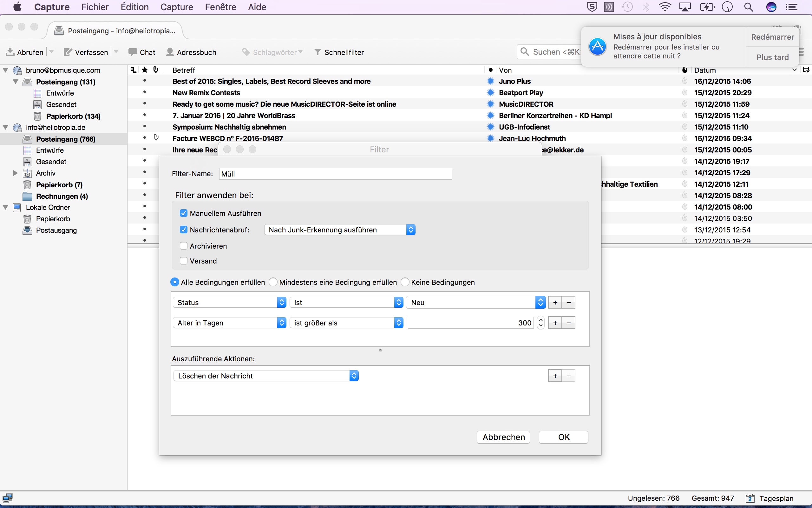Select Mindestens eine Bedingung erfüllen
The height and width of the screenshot is (508, 812).
[273, 282]
